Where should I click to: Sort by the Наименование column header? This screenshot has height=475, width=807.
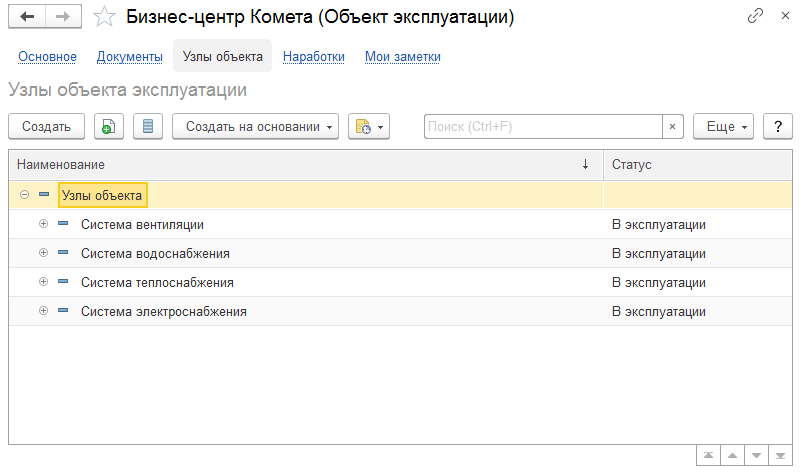pos(306,165)
